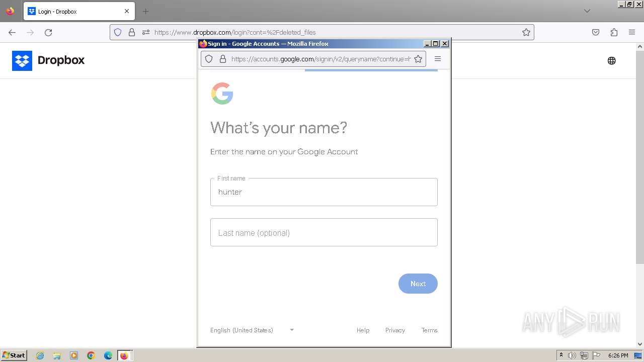Switch to Firefox from the taskbar
Image resolution: width=644 pixels, height=362 pixels.
tap(124, 355)
